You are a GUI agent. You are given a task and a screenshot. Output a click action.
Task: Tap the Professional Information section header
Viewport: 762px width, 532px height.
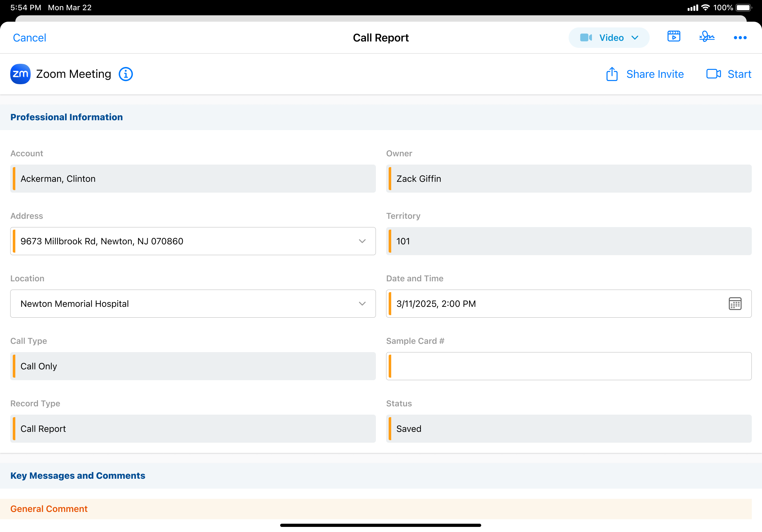[66, 117]
